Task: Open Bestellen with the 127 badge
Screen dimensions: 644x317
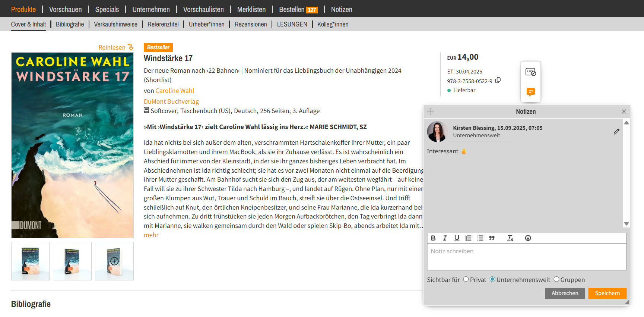Action: point(298,9)
